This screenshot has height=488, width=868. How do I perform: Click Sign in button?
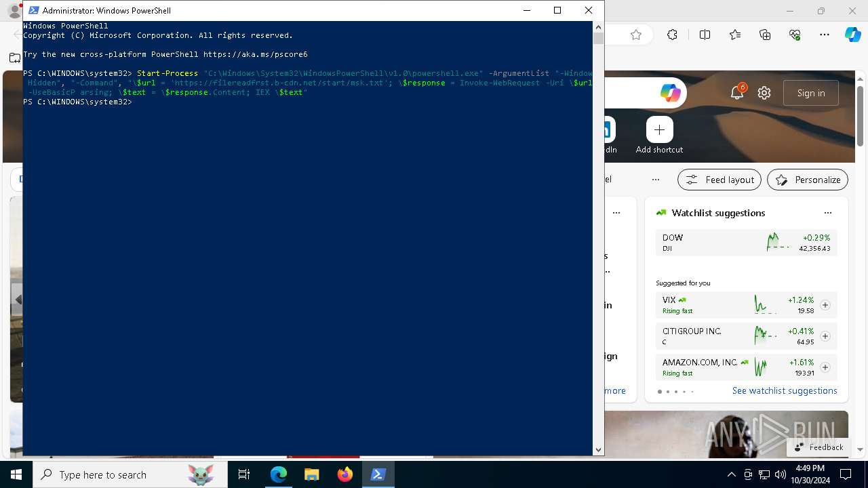tap(811, 93)
